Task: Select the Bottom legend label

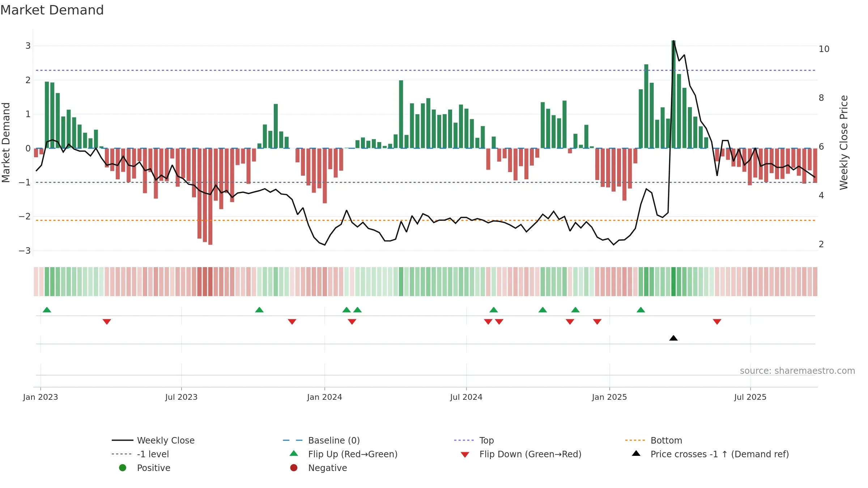Action: point(666,440)
